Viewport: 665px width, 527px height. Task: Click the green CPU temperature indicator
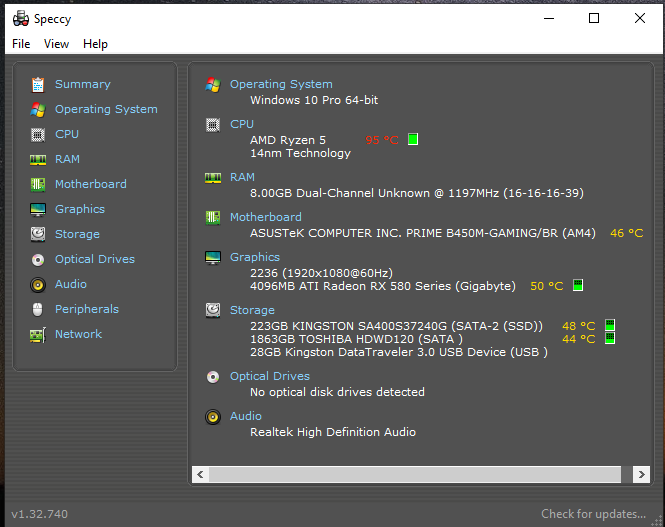(x=413, y=140)
